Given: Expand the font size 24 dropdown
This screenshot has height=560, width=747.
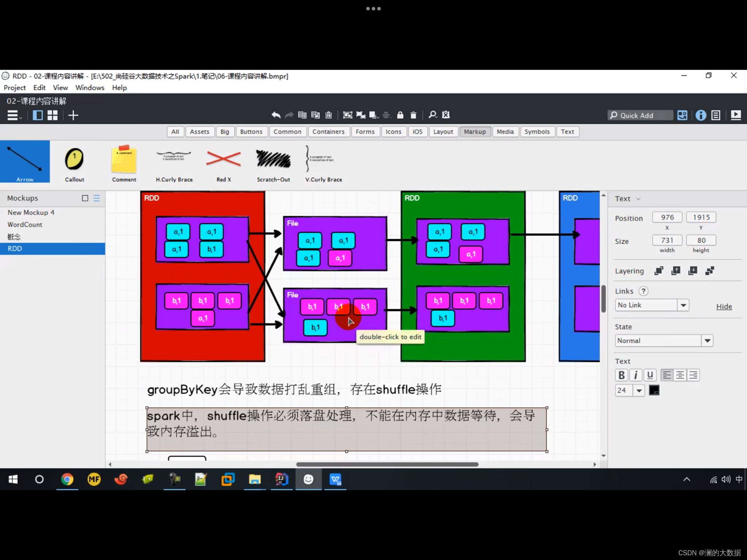Looking at the screenshot, I should tap(639, 390).
